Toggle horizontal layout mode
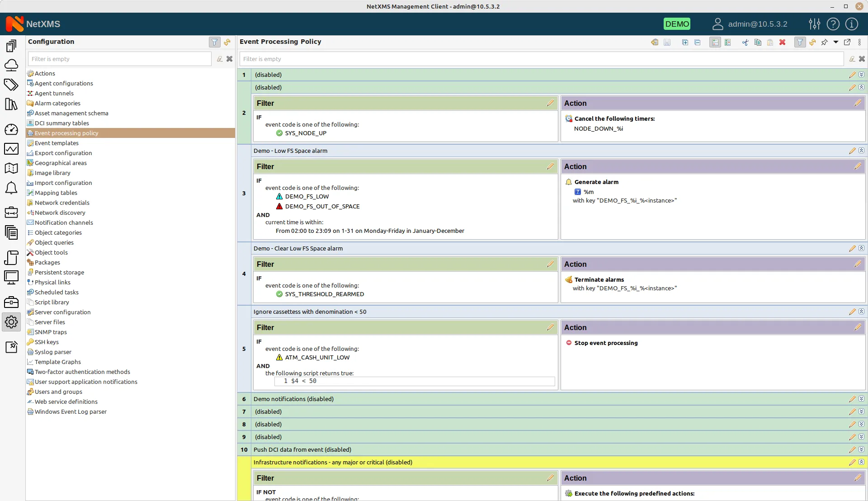 click(716, 42)
